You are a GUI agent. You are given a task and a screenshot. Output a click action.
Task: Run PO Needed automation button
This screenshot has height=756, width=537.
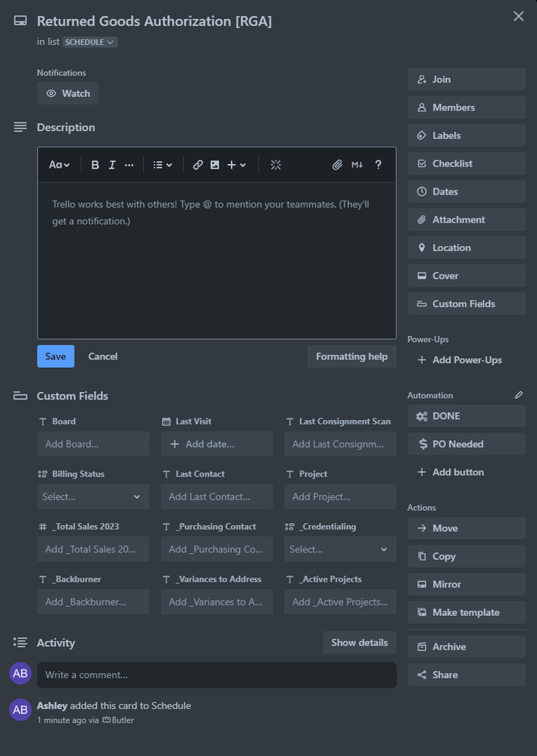pos(467,443)
